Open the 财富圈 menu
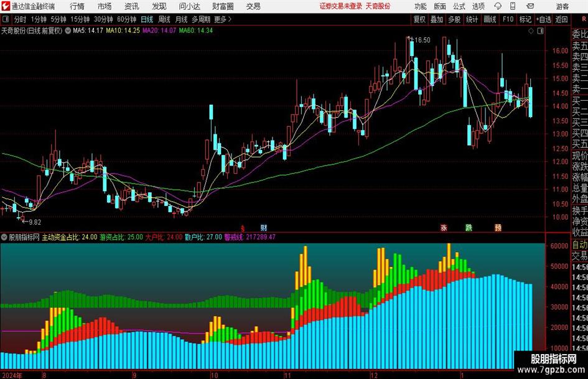The width and height of the screenshot is (588, 379). tap(223, 6)
